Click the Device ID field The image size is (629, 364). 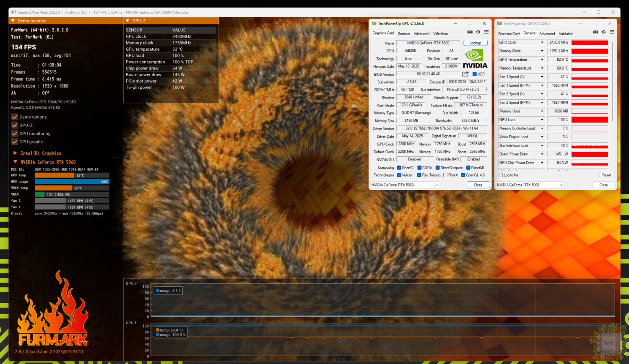point(467,82)
